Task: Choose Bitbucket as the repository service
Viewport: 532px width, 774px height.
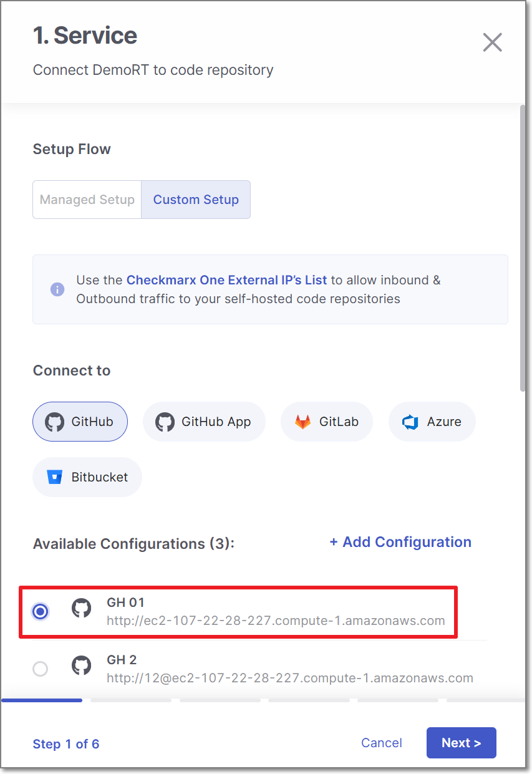Action: tap(87, 477)
